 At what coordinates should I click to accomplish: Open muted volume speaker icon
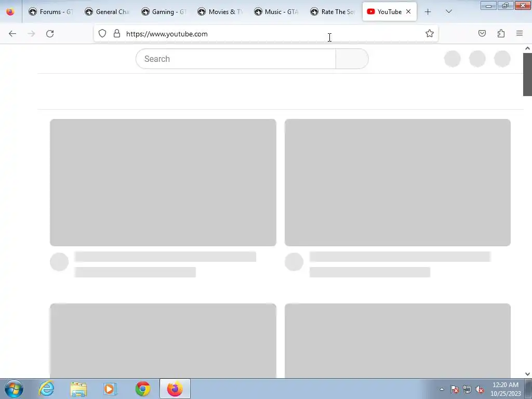pos(480,389)
